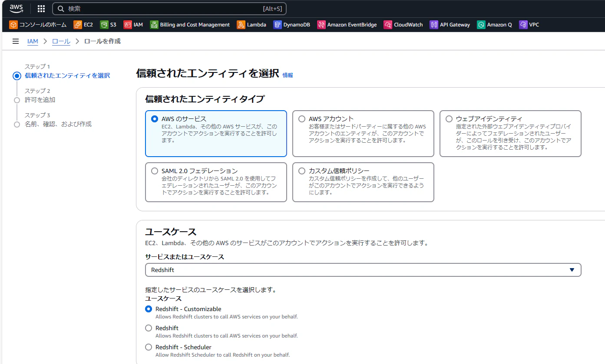
Task: Click the Lambda service icon
Action: [241, 25]
